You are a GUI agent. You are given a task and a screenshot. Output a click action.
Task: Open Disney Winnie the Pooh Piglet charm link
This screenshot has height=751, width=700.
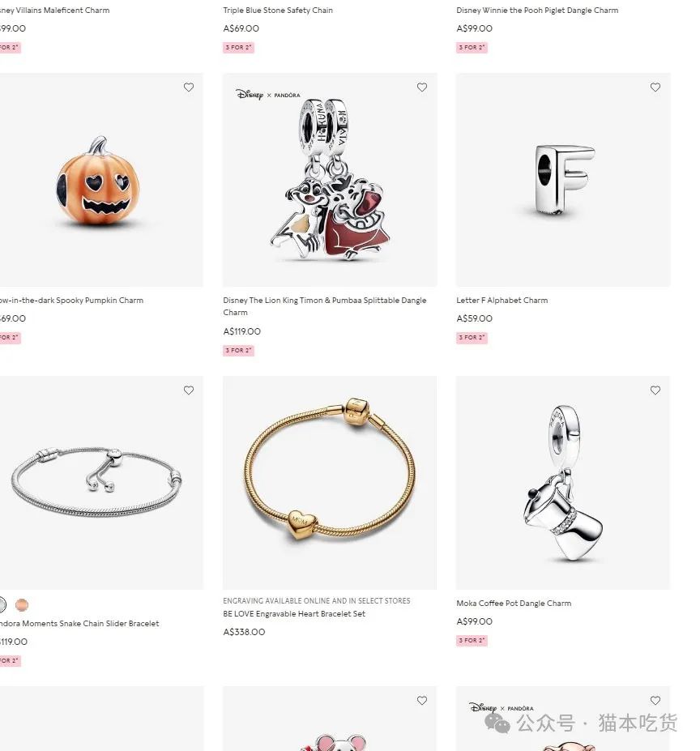click(x=537, y=10)
